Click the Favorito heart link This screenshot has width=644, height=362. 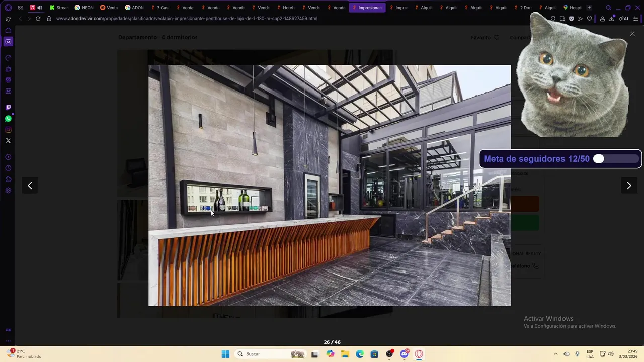pos(485,38)
